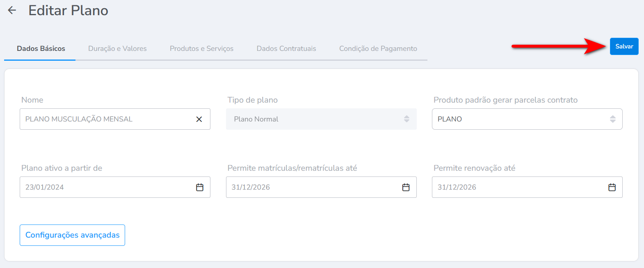
Task: Click the up-down arrows in Tipo de plano field
Action: pyautogui.click(x=406, y=119)
